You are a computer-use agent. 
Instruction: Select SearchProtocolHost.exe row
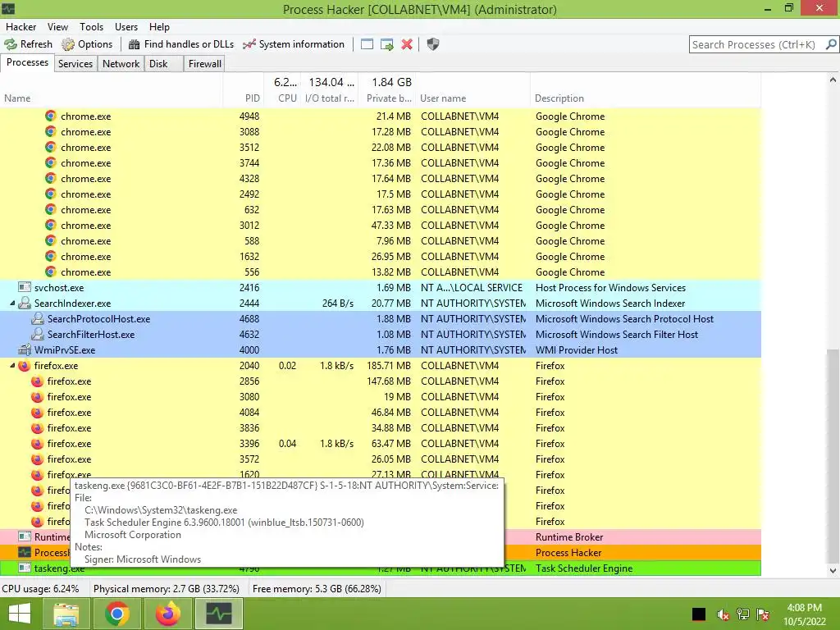(381, 319)
